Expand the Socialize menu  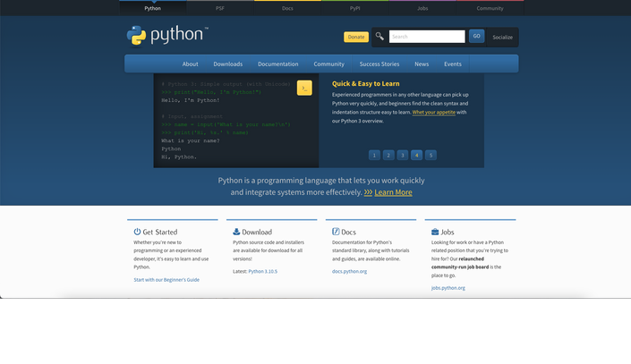coord(503,37)
